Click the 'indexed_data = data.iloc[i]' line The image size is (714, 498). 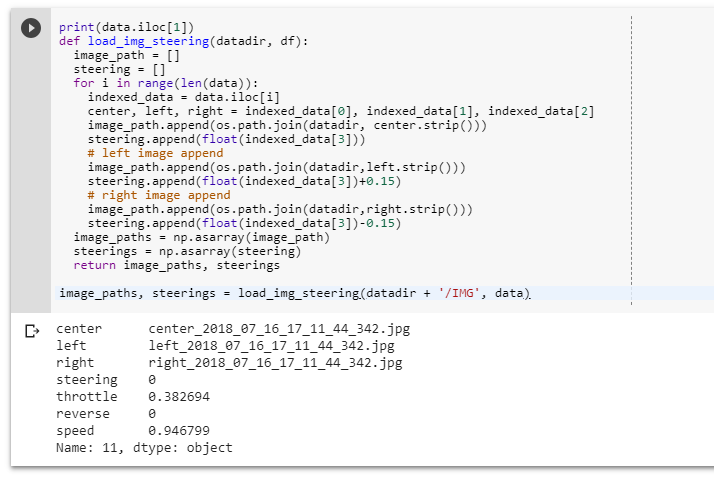pyautogui.click(x=184, y=97)
